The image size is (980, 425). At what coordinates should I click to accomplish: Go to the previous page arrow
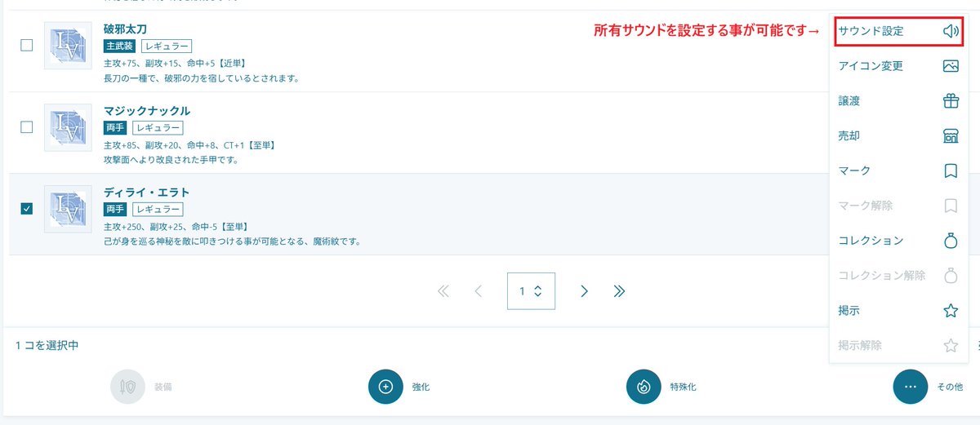pyautogui.click(x=479, y=291)
